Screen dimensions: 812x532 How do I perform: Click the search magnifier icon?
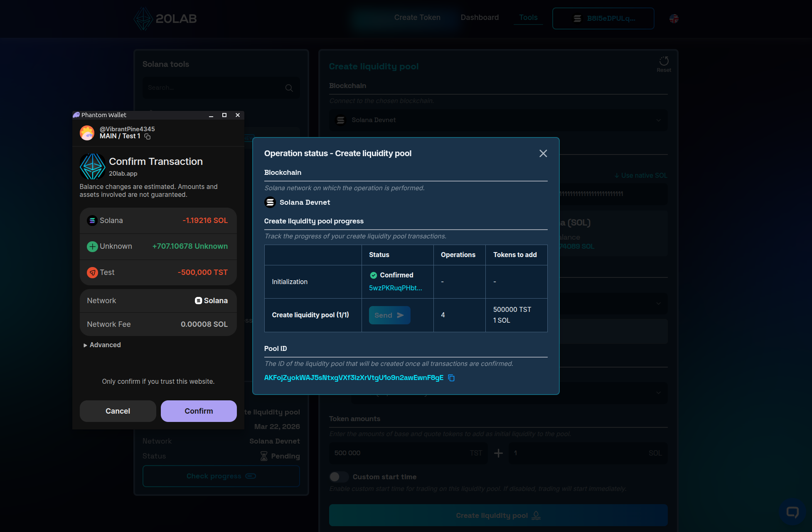click(x=289, y=88)
